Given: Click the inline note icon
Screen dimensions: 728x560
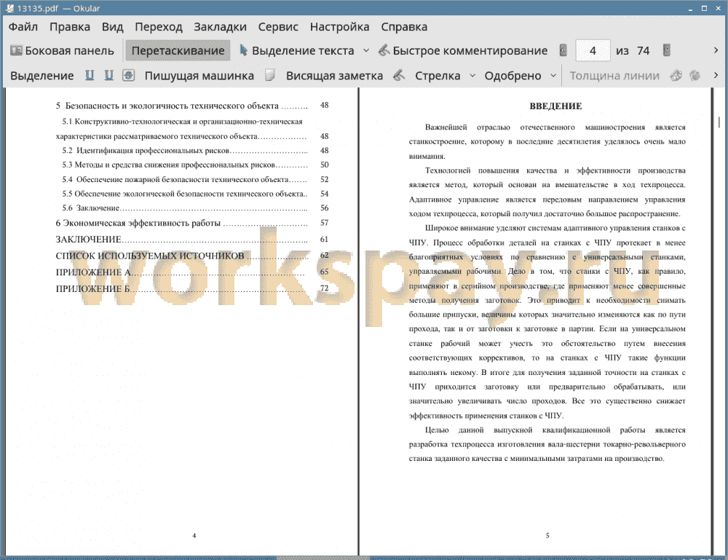Looking at the screenshot, I should pos(270,75).
